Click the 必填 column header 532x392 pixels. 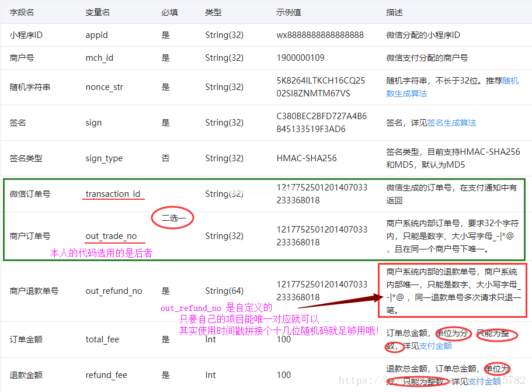point(169,12)
